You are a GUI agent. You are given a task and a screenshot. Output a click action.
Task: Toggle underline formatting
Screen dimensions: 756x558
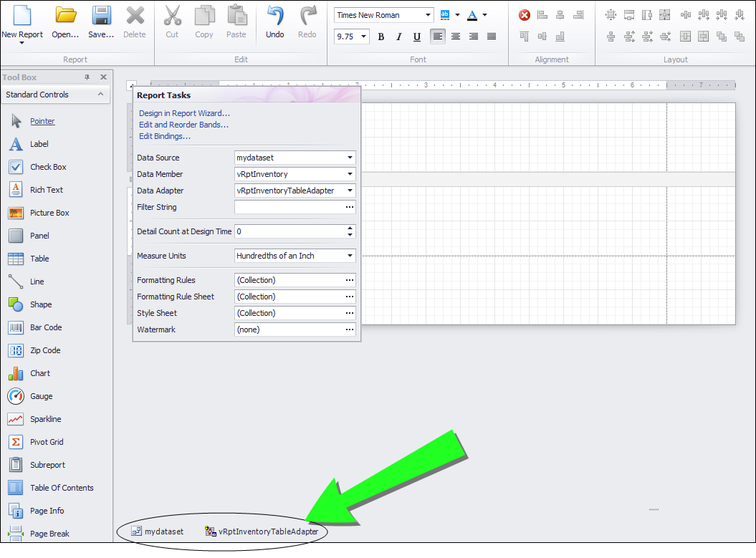click(x=417, y=37)
